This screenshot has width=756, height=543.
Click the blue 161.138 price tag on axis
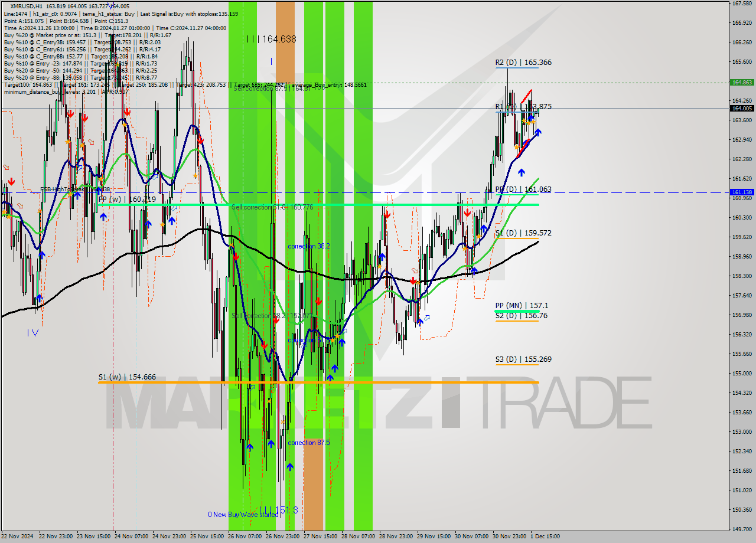coord(741,192)
